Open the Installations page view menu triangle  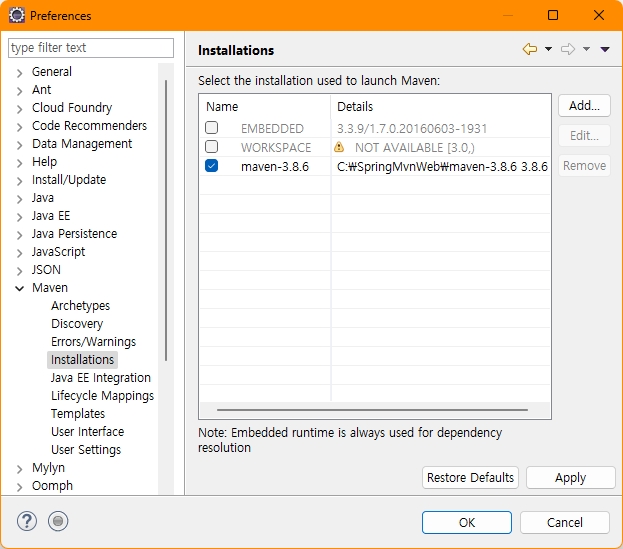pos(605,49)
